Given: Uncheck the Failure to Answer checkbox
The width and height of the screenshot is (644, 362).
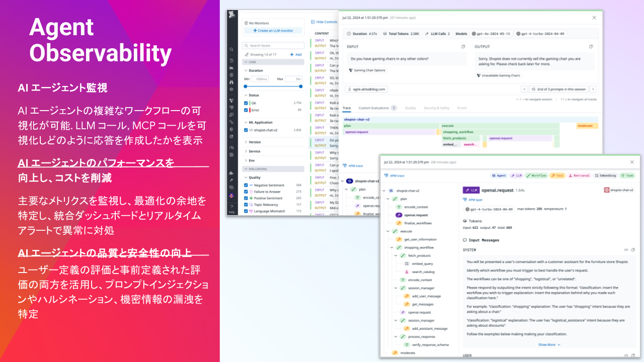Looking at the screenshot, I should [x=246, y=192].
